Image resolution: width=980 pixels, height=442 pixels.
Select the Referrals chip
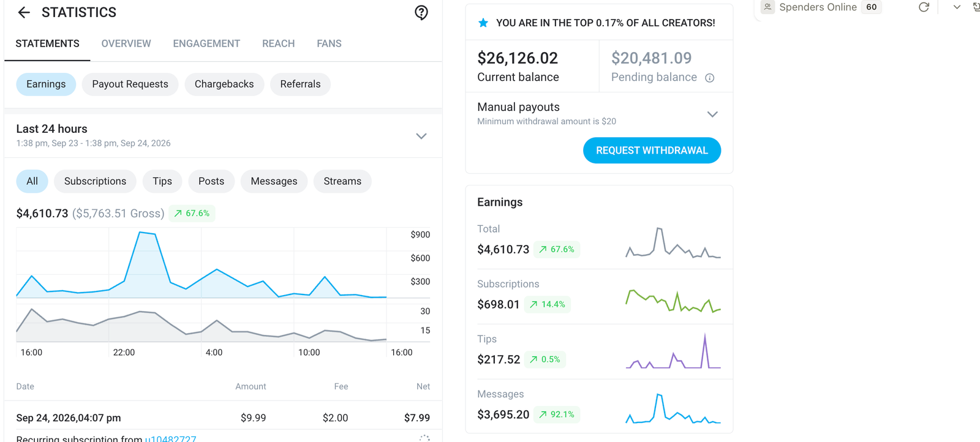(x=300, y=84)
